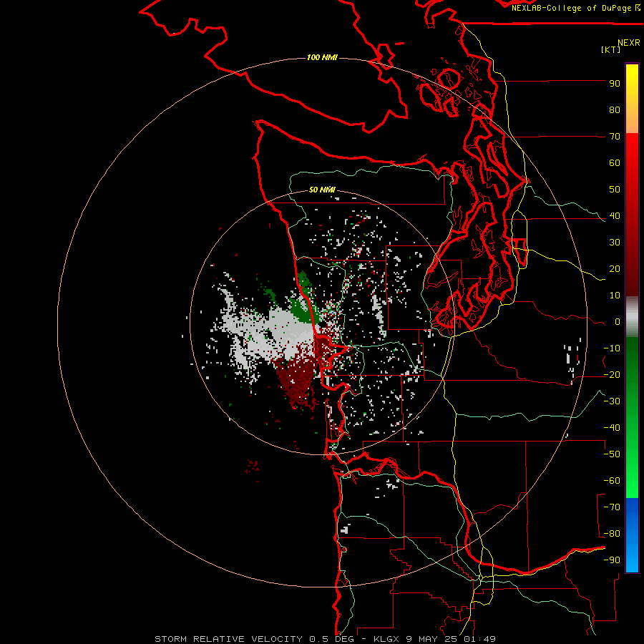Click the 50 NMI range ring label
The height and width of the screenshot is (644, 644).
pyautogui.click(x=322, y=190)
